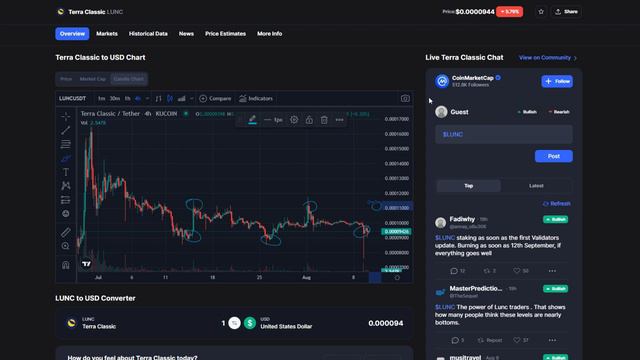Take a chart snapshot with camera icon
Image resolution: width=640 pixels, height=360 pixels.
coord(405,98)
